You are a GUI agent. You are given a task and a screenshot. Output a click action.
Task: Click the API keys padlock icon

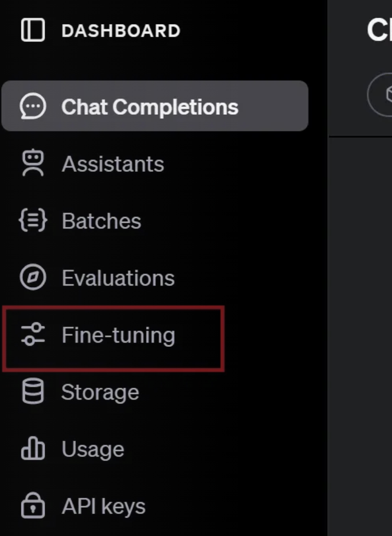coord(33,505)
